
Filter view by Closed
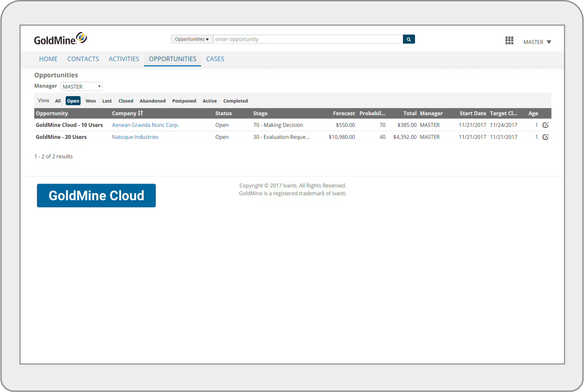pyautogui.click(x=126, y=101)
